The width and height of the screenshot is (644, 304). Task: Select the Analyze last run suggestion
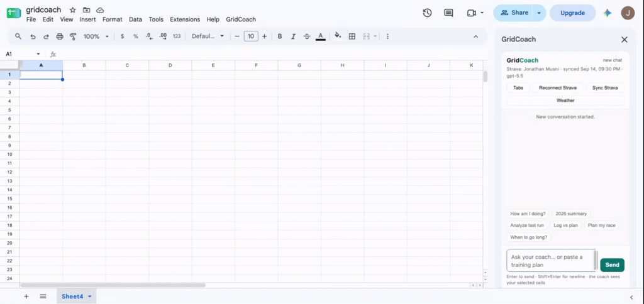pos(527,225)
